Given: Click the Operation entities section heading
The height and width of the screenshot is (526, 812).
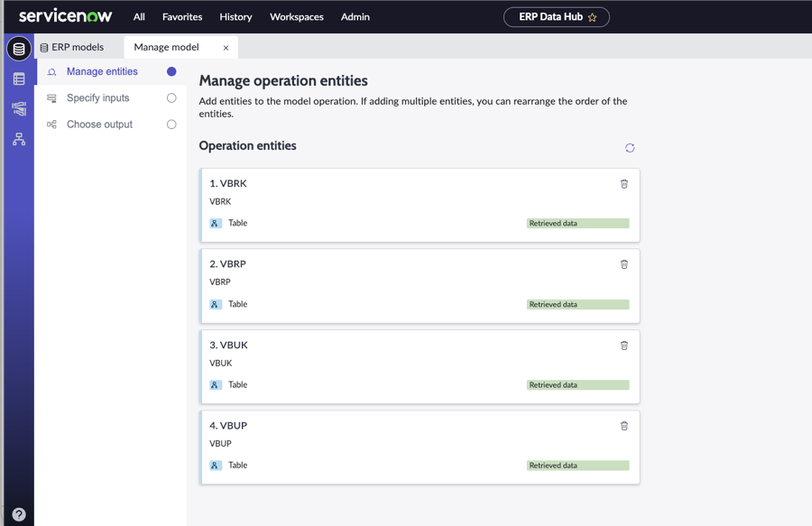Looking at the screenshot, I should point(247,146).
